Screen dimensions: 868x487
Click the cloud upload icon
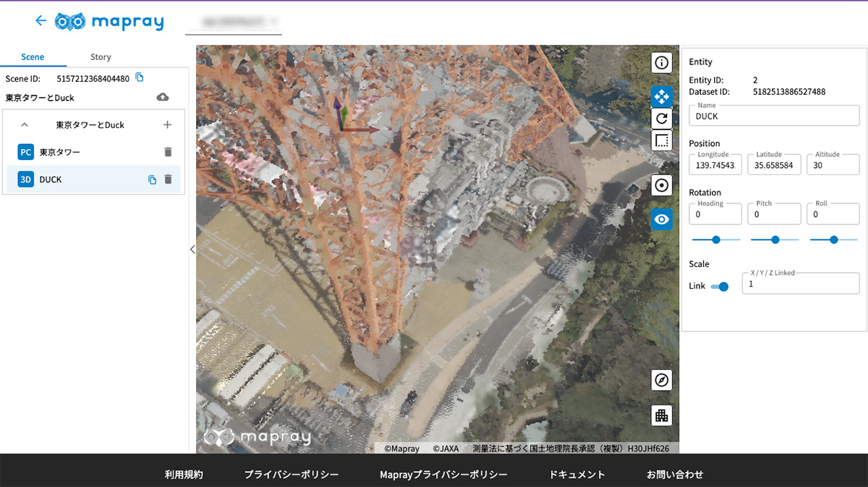tap(163, 97)
